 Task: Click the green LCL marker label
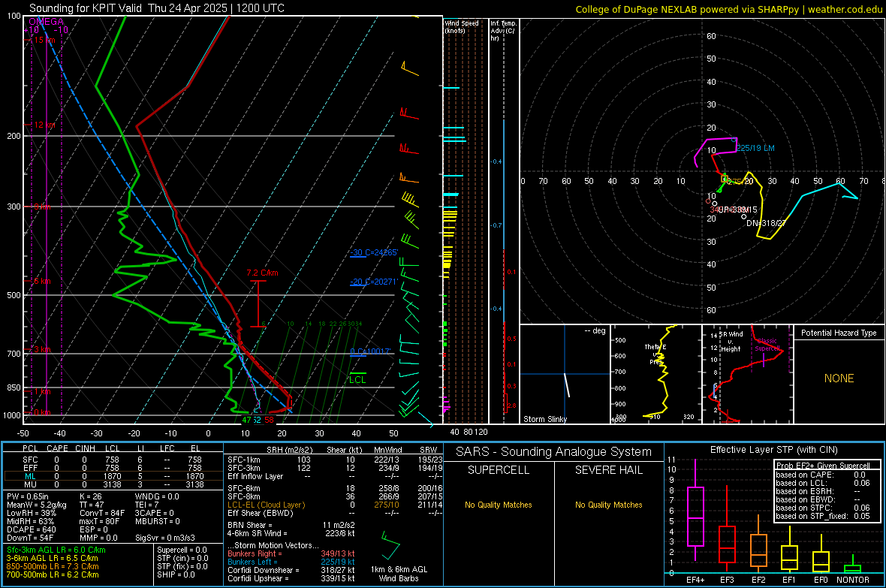[357, 380]
